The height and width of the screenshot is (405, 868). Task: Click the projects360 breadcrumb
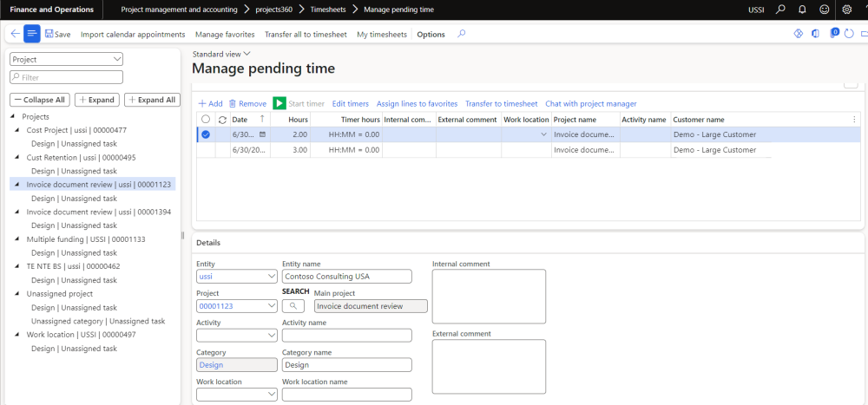point(274,10)
